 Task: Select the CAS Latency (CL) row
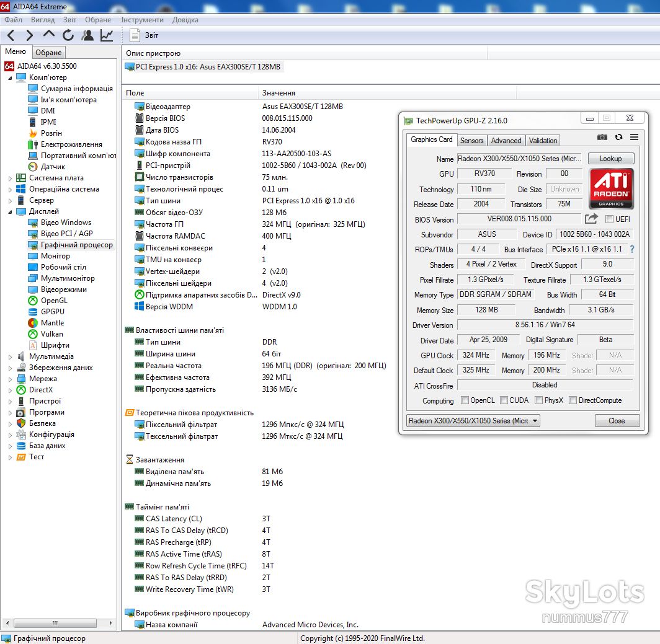(x=202, y=519)
